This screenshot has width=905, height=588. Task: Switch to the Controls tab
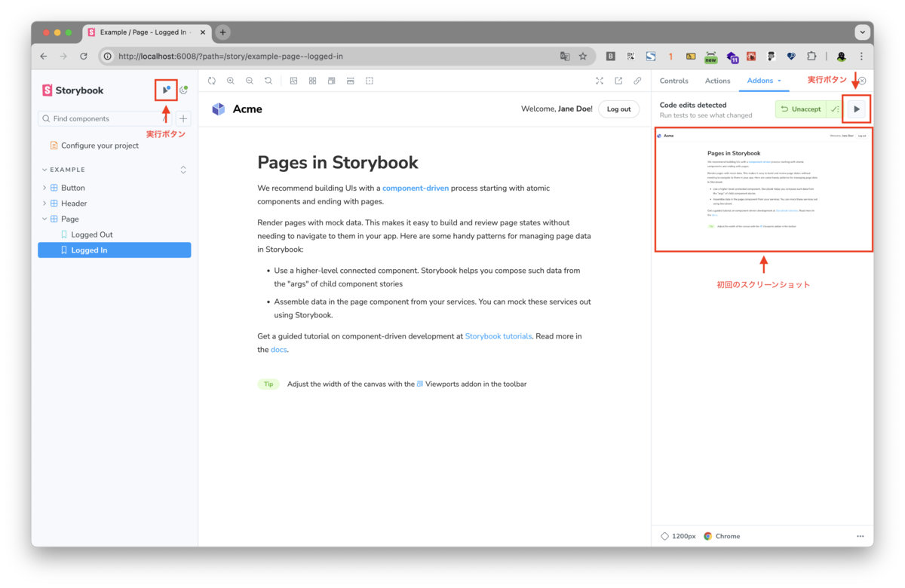(x=673, y=81)
